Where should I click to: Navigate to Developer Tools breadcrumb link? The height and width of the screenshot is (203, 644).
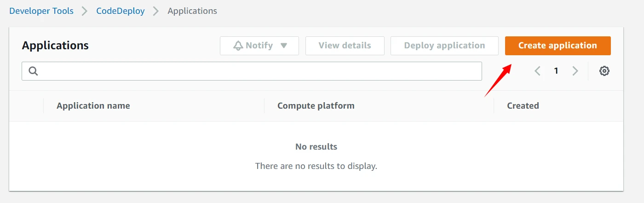coord(41,11)
